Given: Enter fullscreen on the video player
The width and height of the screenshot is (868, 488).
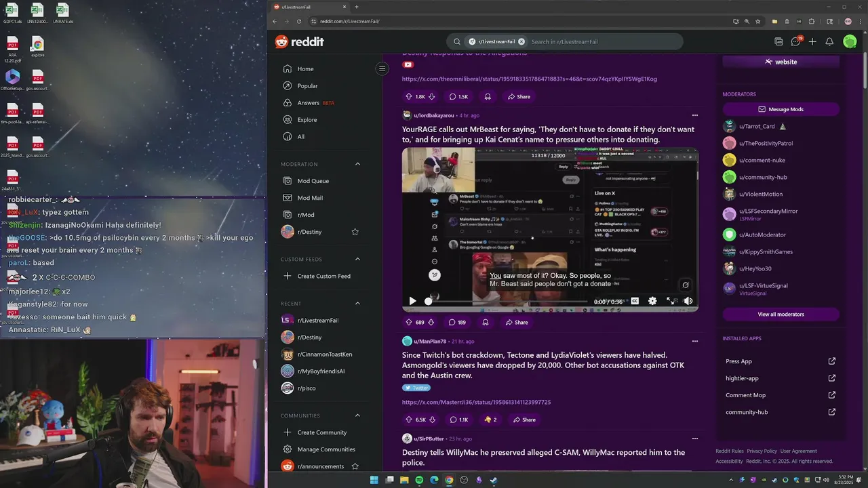Looking at the screenshot, I should (x=670, y=301).
